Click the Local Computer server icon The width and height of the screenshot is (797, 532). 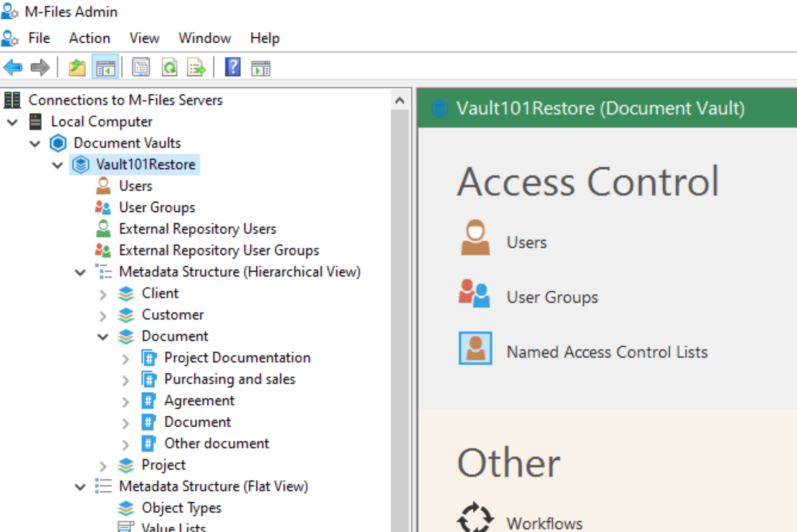click(x=35, y=121)
